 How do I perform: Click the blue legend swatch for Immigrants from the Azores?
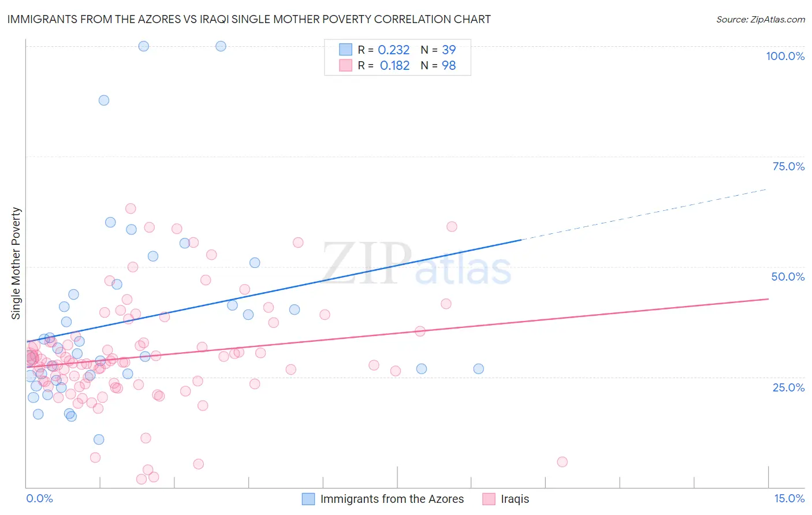[x=308, y=499]
